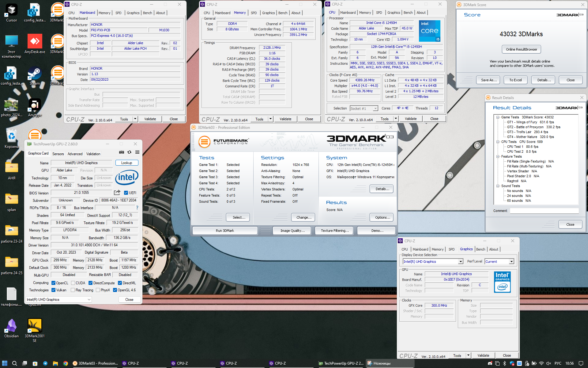
Task: Collapse the Game Tests tree node
Action: click(498, 117)
